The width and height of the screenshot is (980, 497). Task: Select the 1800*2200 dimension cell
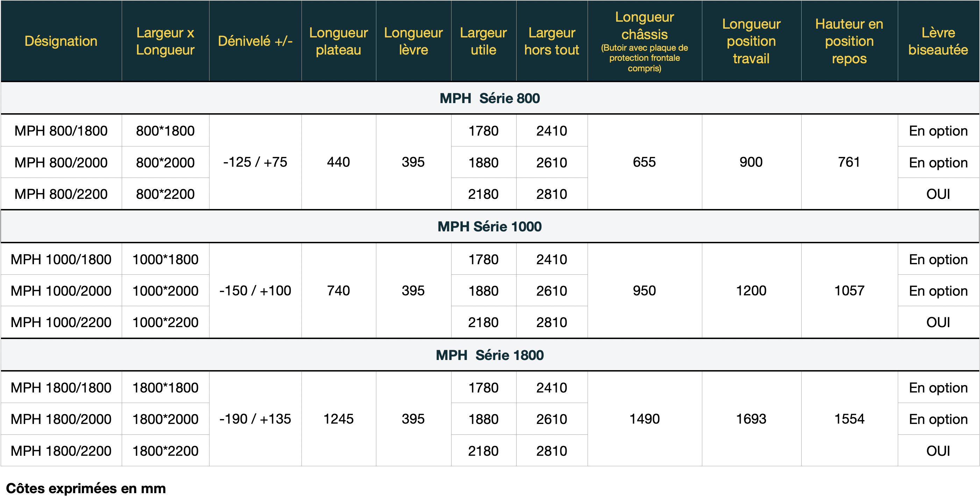pos(165,451)
